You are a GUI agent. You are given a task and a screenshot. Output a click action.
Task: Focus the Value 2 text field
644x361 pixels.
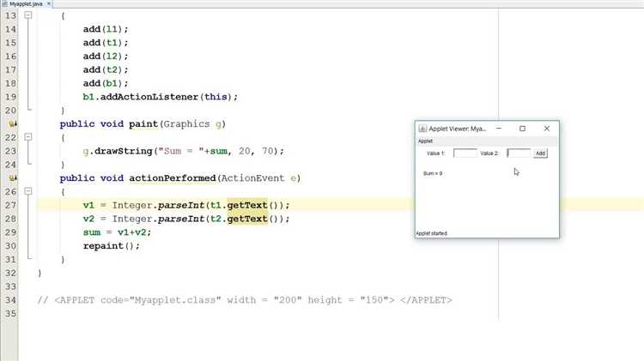[x=519, y=153]
